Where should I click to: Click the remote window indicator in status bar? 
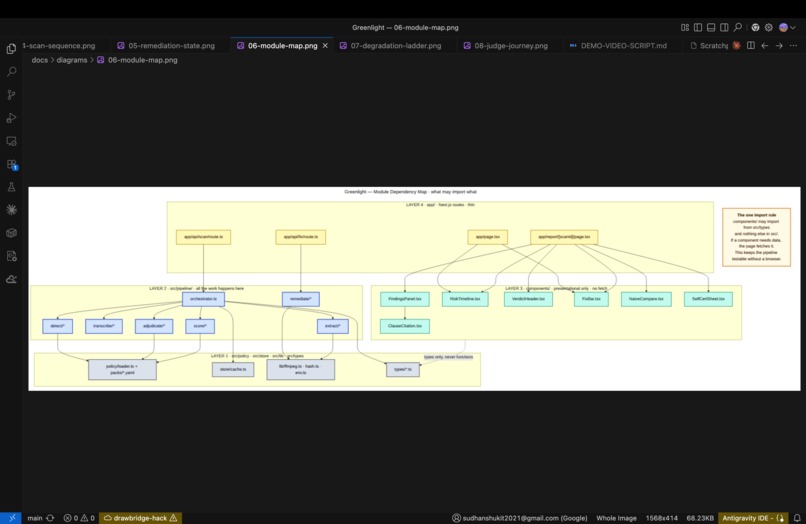click(x=11, y=518)
